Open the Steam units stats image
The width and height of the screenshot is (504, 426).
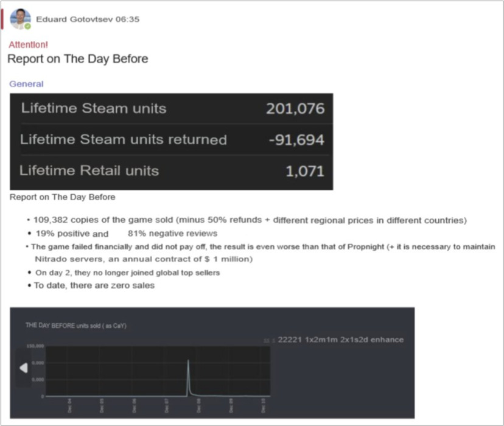171,142
